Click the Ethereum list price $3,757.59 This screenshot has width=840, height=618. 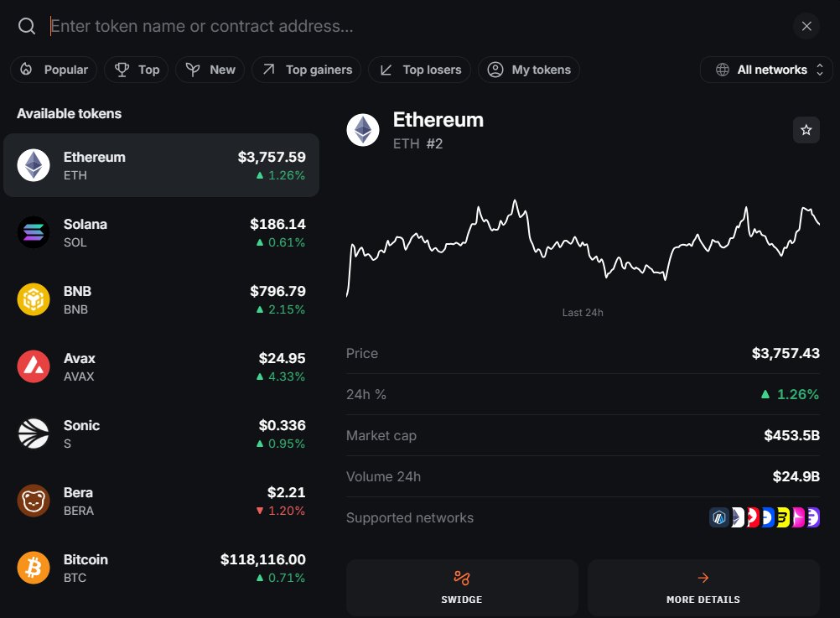point(272,157)
